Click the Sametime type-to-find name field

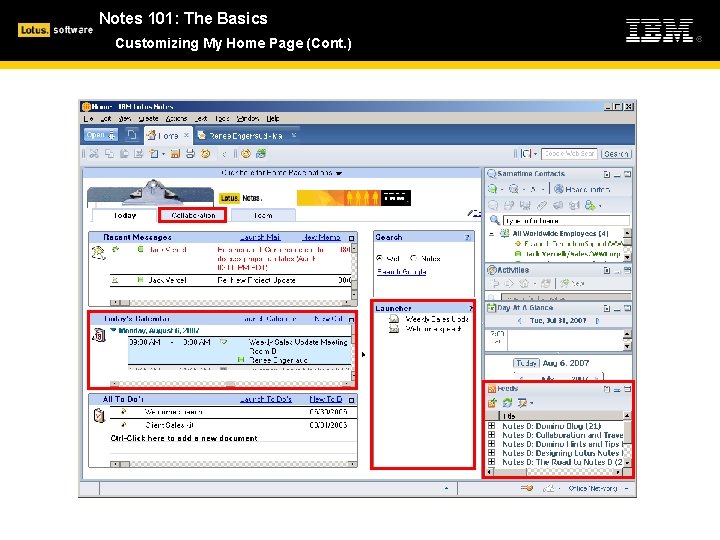pos(566,220)
